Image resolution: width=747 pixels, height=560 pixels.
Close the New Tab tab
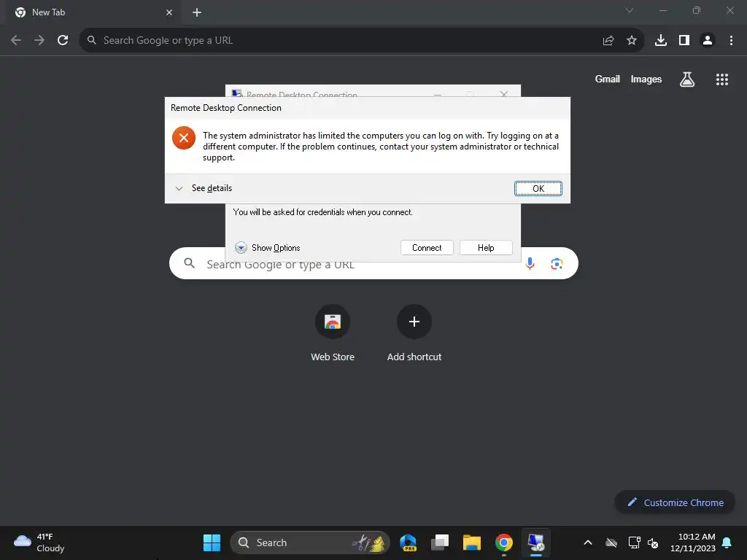169,12
